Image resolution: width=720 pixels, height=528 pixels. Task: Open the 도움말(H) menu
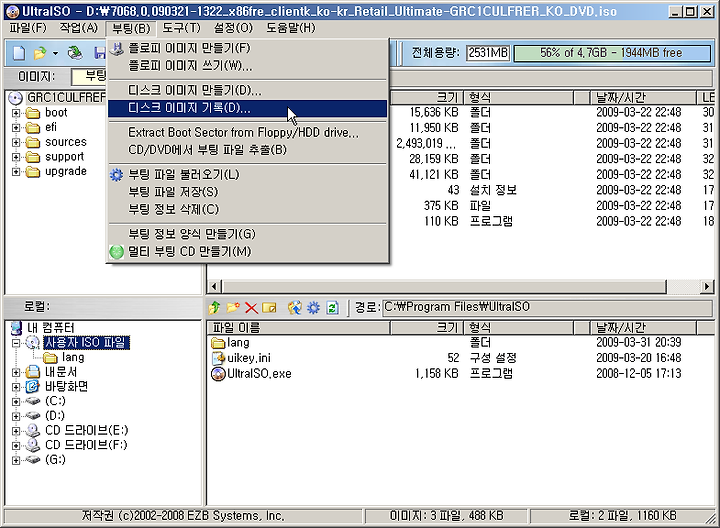[x=291, y=28]
